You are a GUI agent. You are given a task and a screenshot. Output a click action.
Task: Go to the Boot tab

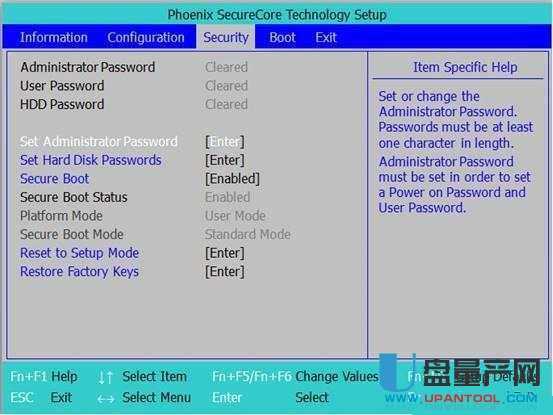pyautogui.click(x=282, y=37)
